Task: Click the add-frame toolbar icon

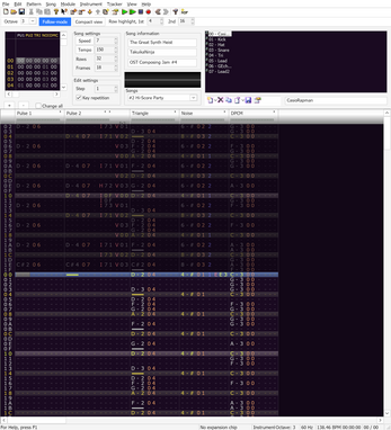Action: click(x=73, y=12)
